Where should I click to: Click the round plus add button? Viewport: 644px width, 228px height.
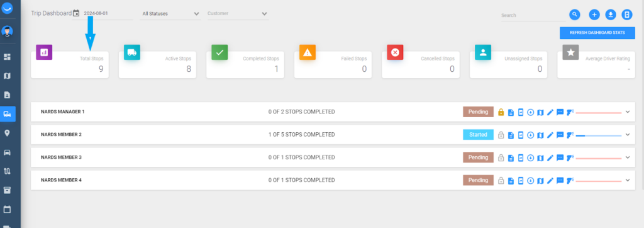click(x=594, y=15)
